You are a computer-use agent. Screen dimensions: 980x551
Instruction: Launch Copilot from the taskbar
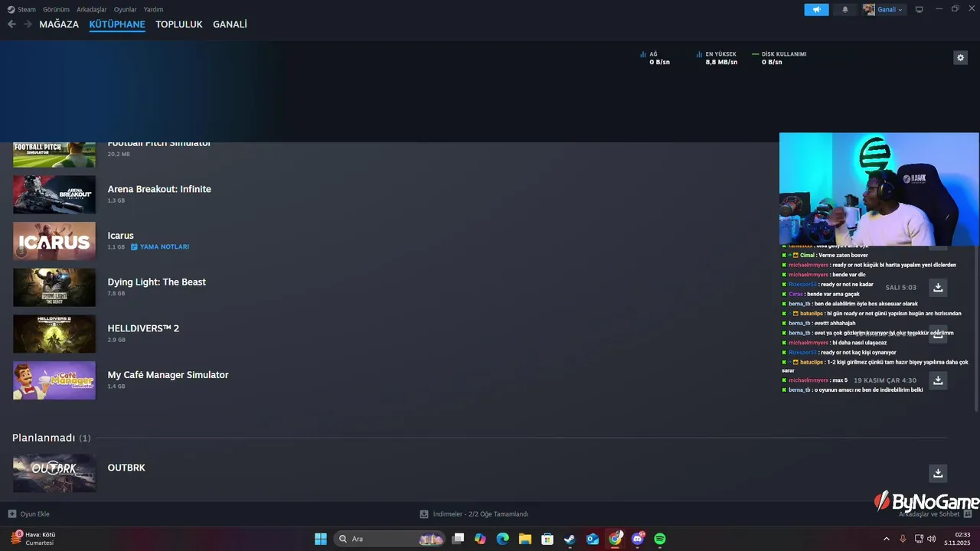(x=480, y=539)
